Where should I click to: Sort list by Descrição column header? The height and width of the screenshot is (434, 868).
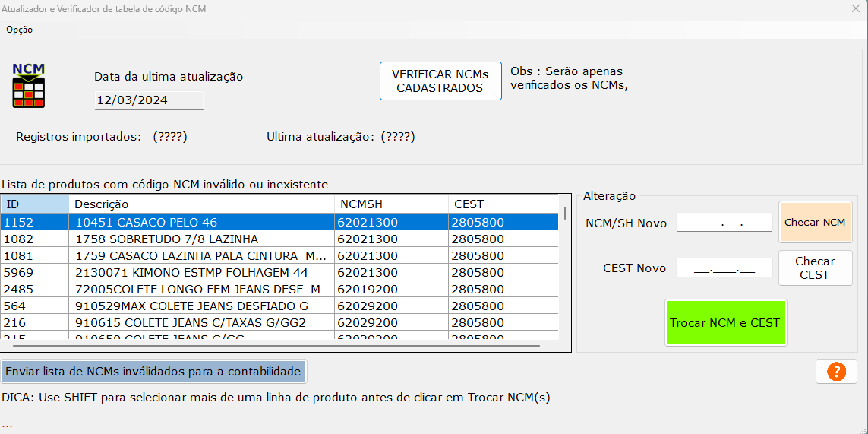(x=201, y=204)
